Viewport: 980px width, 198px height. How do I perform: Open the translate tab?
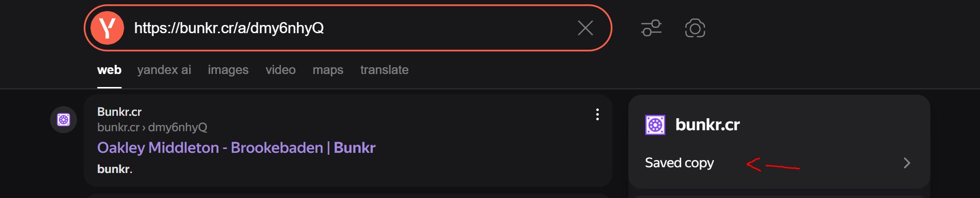coord(384,70)
